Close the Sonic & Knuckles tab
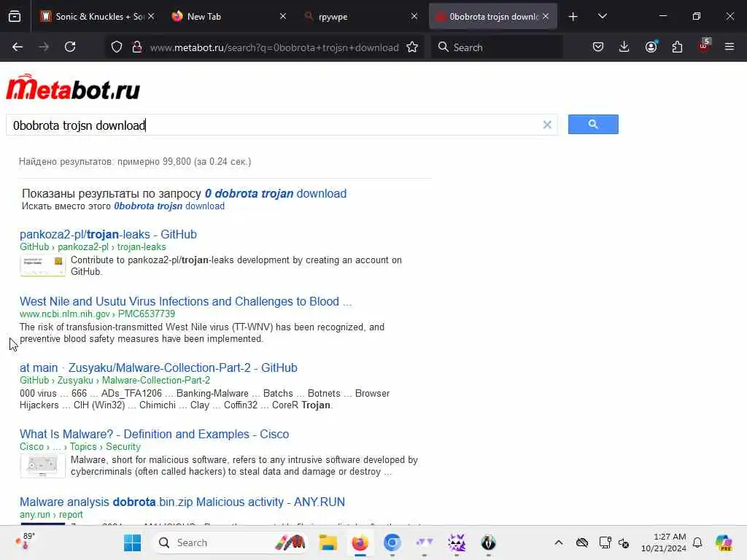Image resolution: width=747 pixels, height=560 pixels. [151, 16]
